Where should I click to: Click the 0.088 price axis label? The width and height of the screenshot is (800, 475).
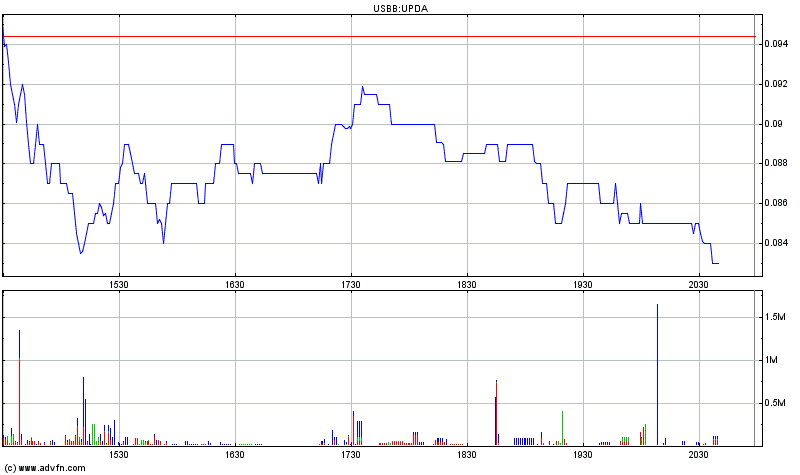pyautogui.click(x=776, y=163)
